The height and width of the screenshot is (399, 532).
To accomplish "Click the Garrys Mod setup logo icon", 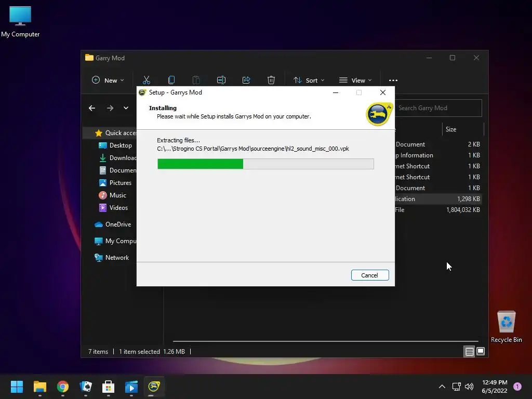I will pos(379,114).
